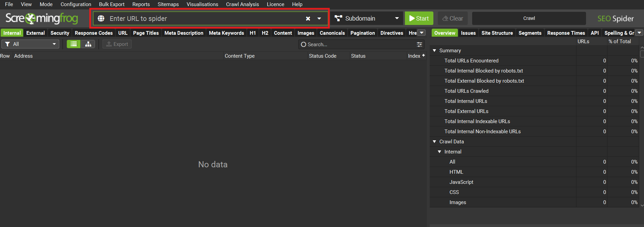Switch to the Meta Keywords tab
Image resolution: width=644 pixels, height=227 pixels.
click(x=226, y=33)
